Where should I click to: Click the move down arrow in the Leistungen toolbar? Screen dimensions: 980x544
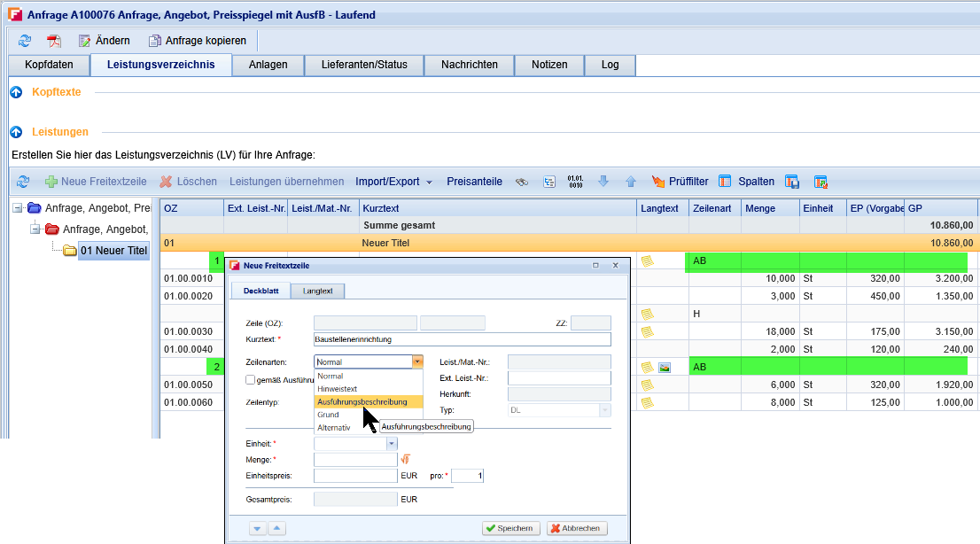click(603, 182)
